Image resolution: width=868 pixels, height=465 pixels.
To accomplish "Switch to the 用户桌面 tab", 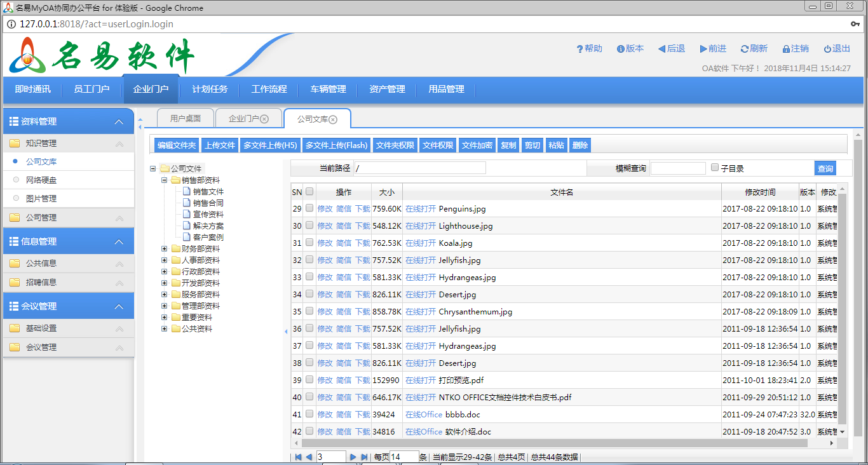I will tap(186, 119).
